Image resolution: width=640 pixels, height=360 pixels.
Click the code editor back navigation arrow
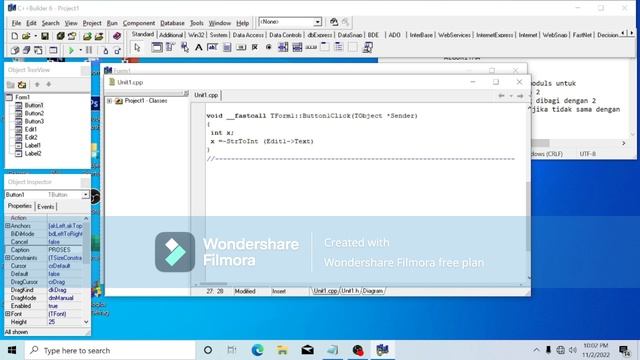[501, 96]
